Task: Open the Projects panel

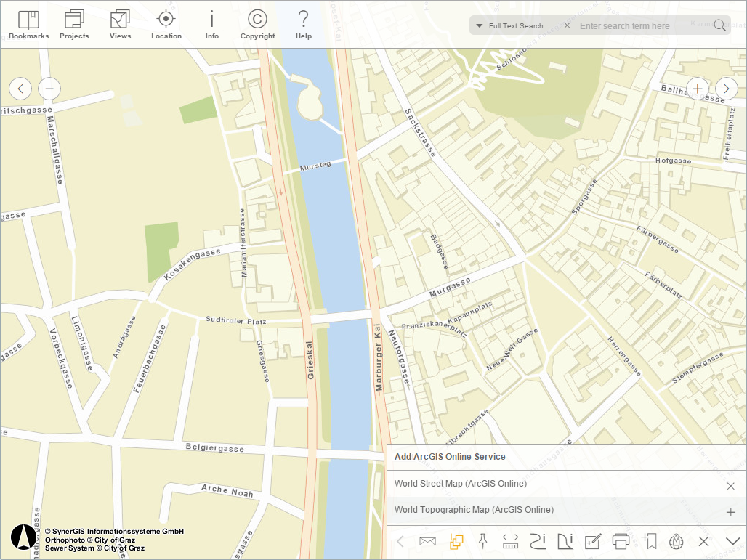Action: tap(73, 24)
